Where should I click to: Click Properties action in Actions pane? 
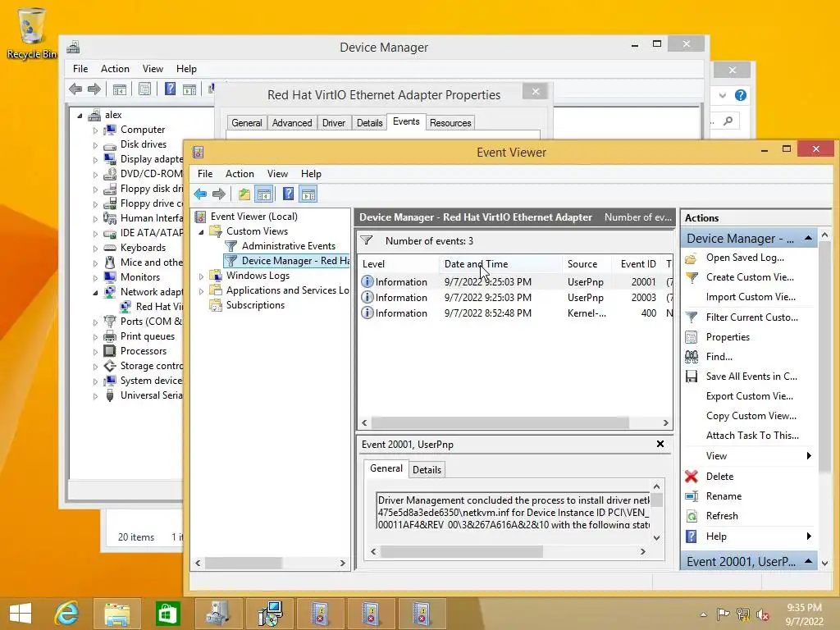(728, 337)
